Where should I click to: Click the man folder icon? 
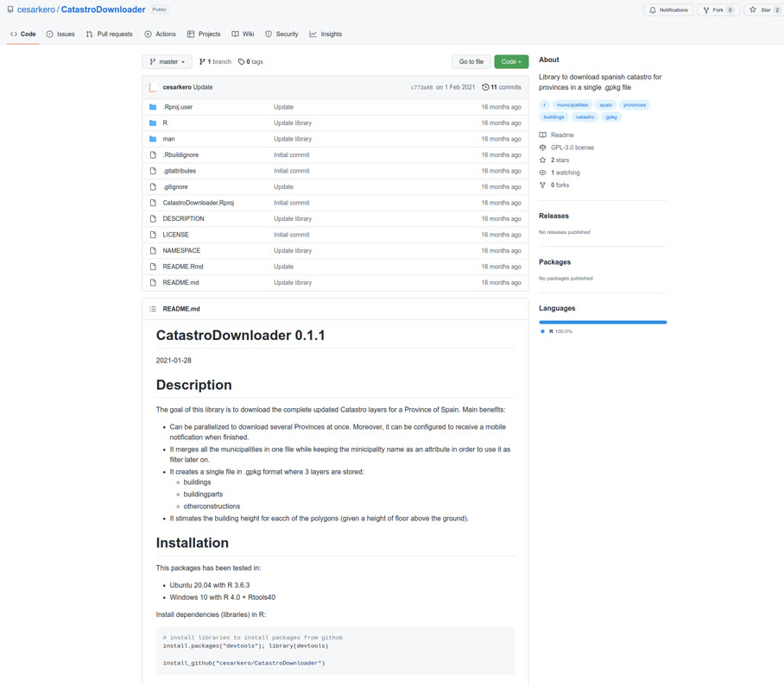tap(153, 139)
